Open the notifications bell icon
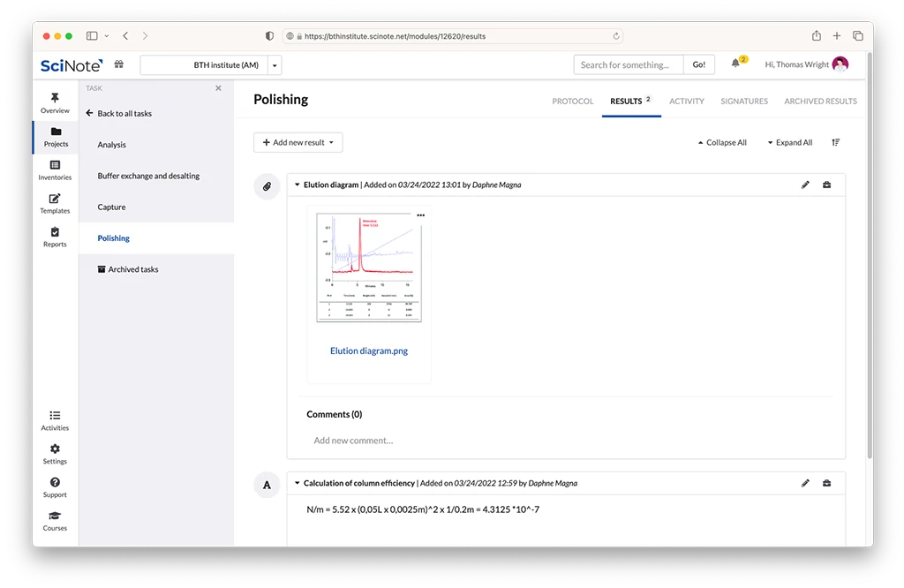The width and height of the screenshot is (904, 588). [x=735, y=64]
